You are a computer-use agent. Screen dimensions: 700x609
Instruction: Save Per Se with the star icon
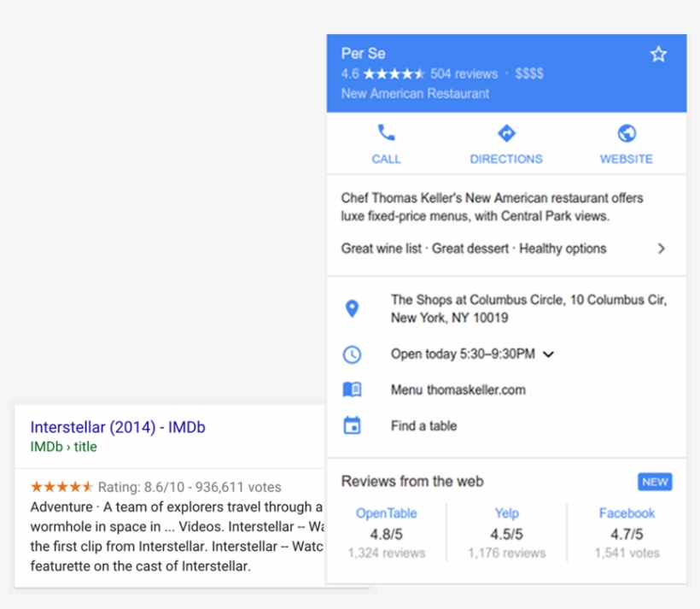click(x=658, y=54)
